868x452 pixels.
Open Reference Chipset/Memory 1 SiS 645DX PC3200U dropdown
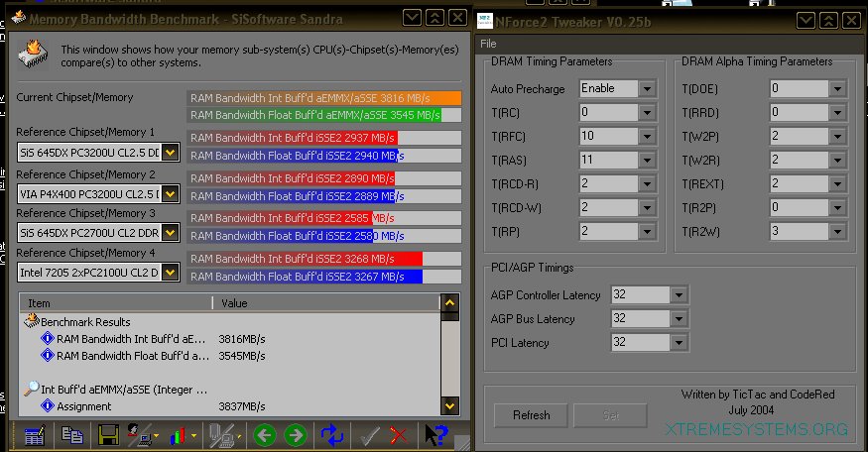tap(171, 152)
